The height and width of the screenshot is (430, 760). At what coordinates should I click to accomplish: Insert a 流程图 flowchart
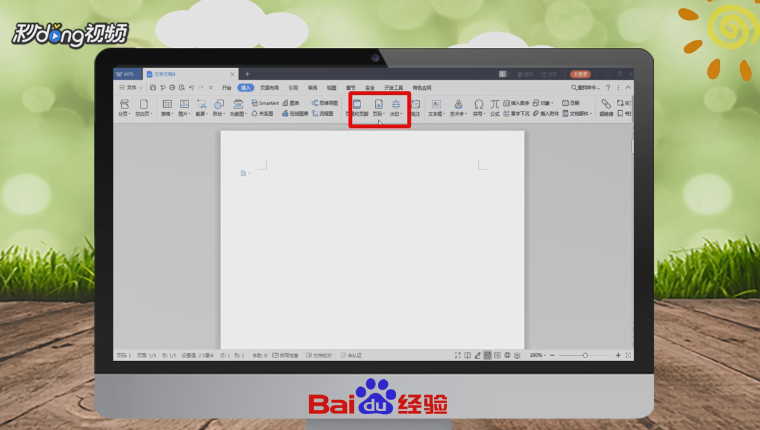pyautogui.click(x=323, y=113)
